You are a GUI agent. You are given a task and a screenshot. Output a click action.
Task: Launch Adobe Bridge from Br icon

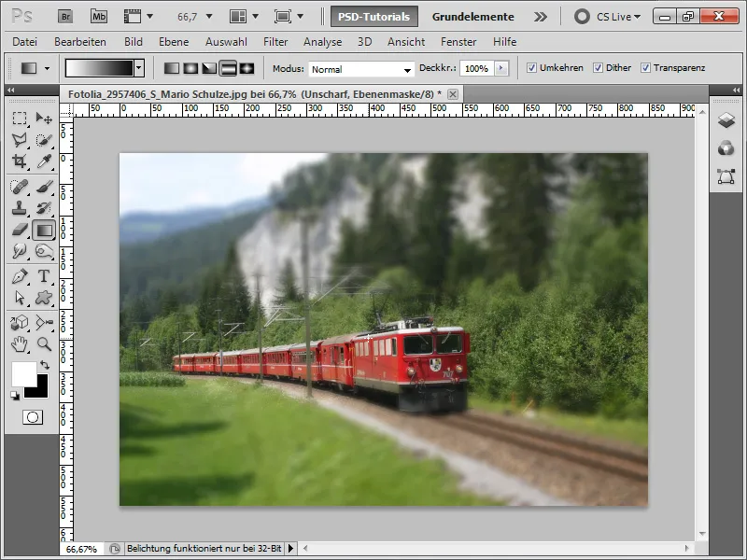coord(65,17)
